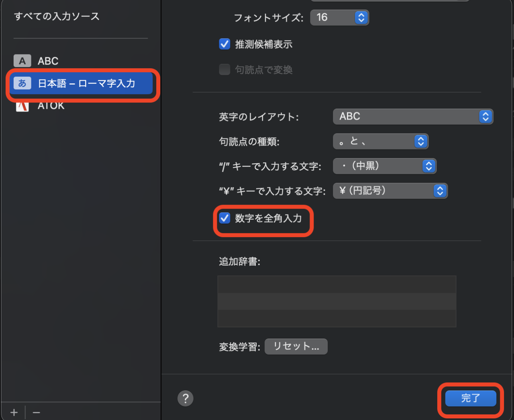Toggle the 句読点で変換 checkbox
514x420 pixels.
tap(224, 69)
